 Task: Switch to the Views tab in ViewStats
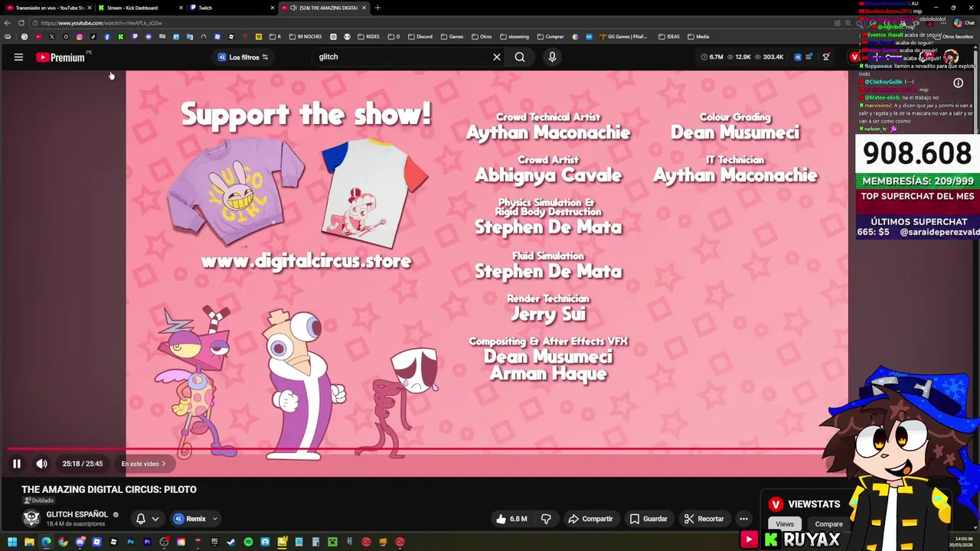[785, 524]
